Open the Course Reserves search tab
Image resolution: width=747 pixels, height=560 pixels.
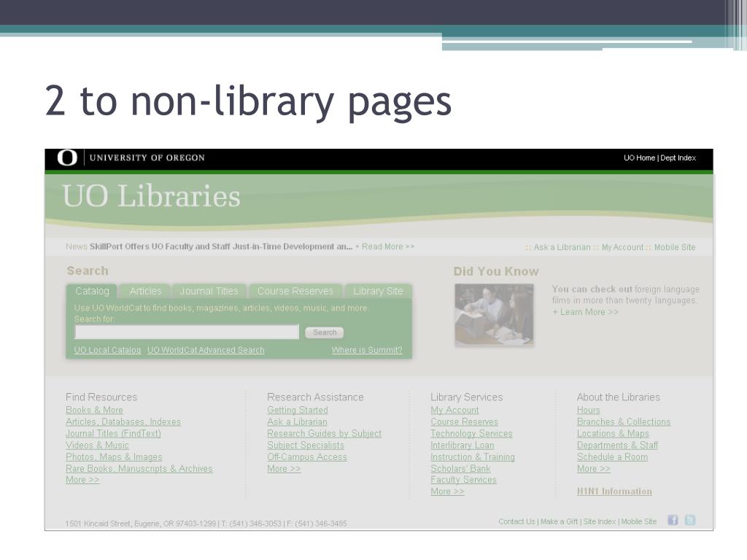pyautogui.click(x=295, y=291)
